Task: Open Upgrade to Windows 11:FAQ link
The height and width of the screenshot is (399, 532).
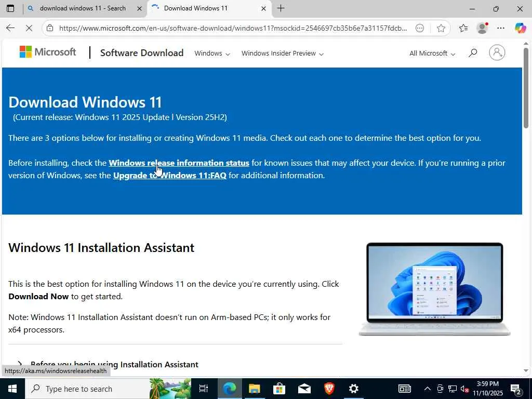Action: point(170,176)
